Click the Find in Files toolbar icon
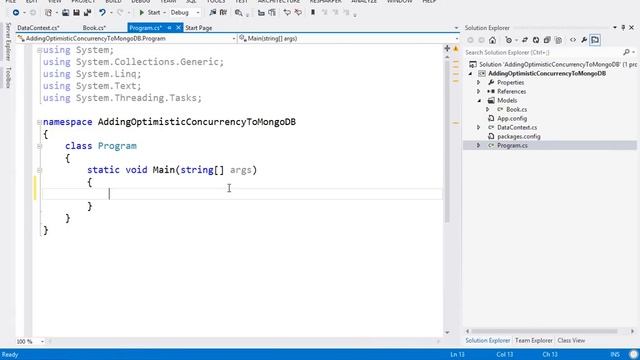Image resolution: width=640 pixels, height=360 pixels. coord(238,13)
